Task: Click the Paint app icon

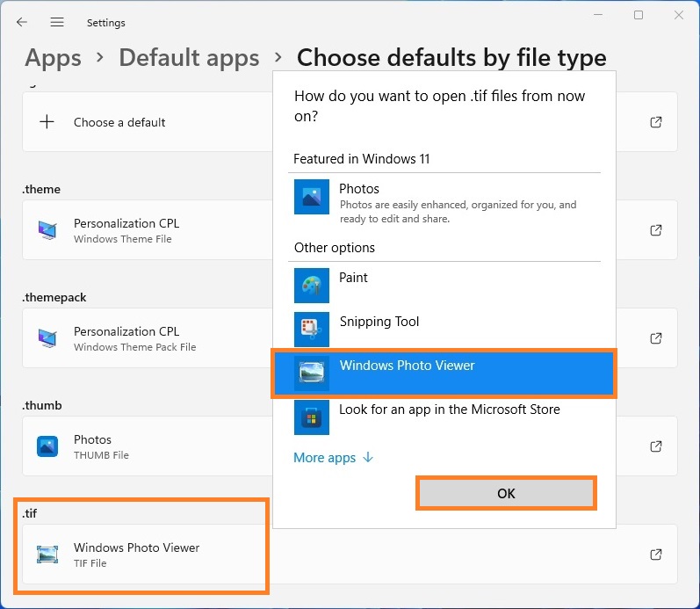Action: click(x=312, y=286)
